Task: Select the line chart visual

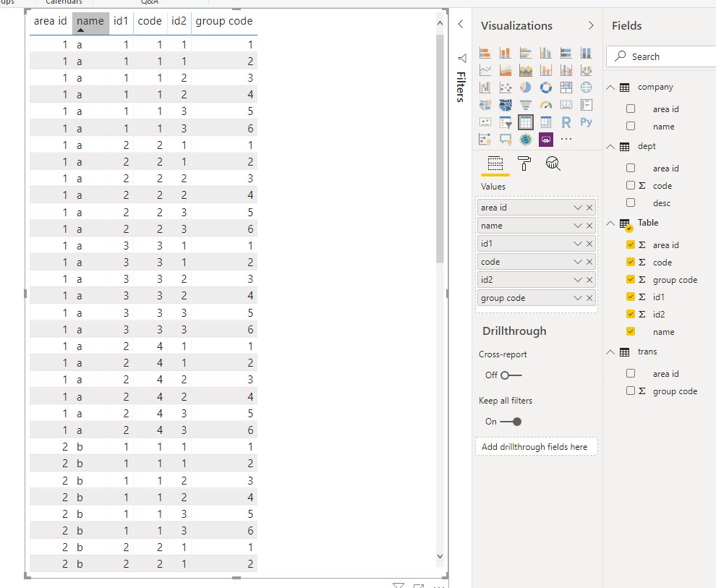Action: click(x=485, y=70)
